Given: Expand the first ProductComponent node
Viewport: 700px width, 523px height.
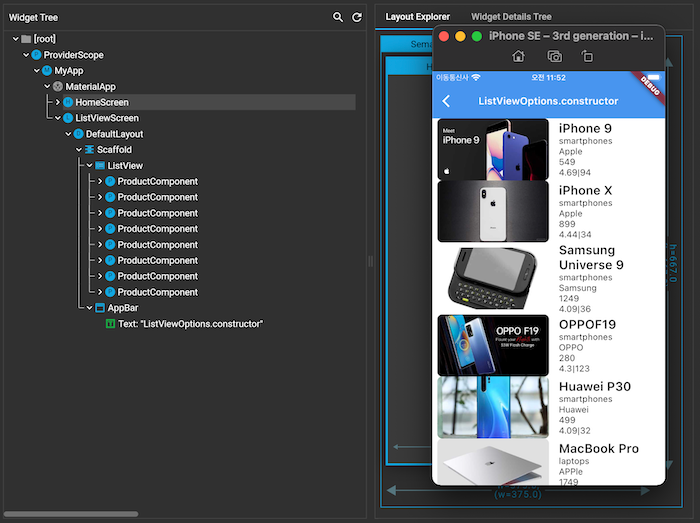Looking at the screenshot, I should pyautogui.click(x=100, y=181).
